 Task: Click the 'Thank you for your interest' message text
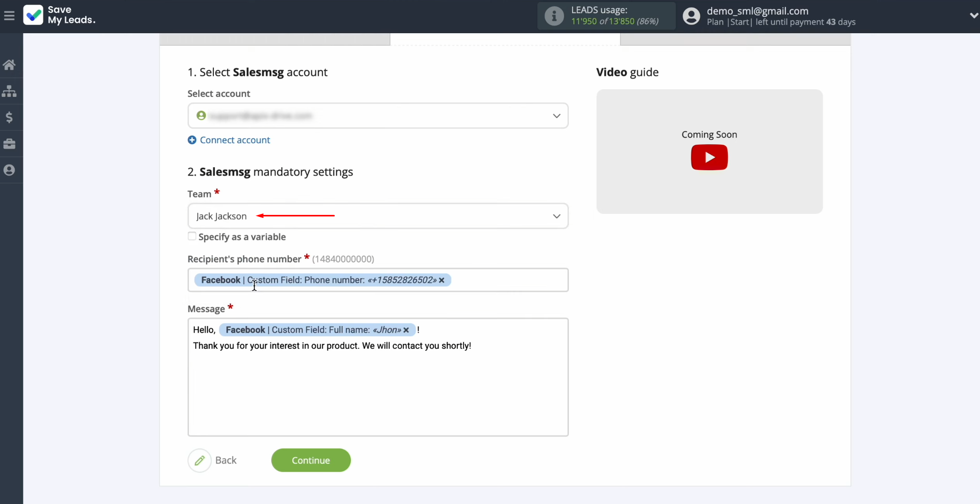click(332, 346)
